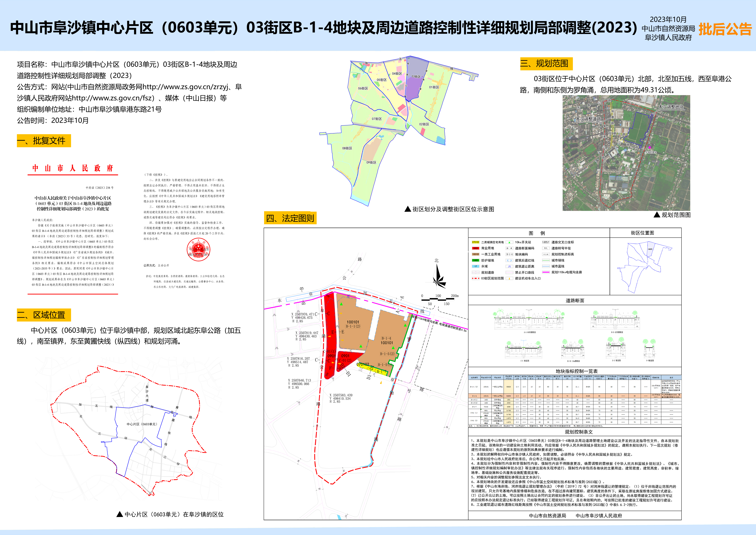This screenshot has width=756, height=535.
Task: Select the 一、批复文件 section heading
Action: pos(44,141)
